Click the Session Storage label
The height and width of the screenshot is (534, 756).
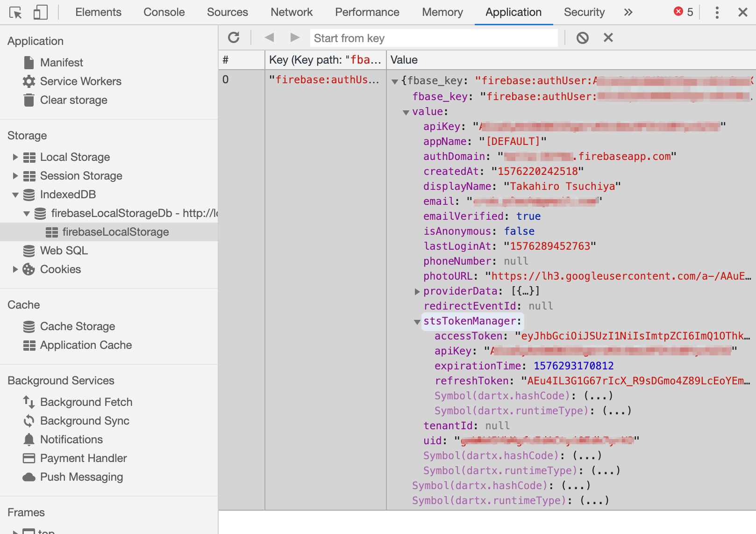(x=81, y=176)
